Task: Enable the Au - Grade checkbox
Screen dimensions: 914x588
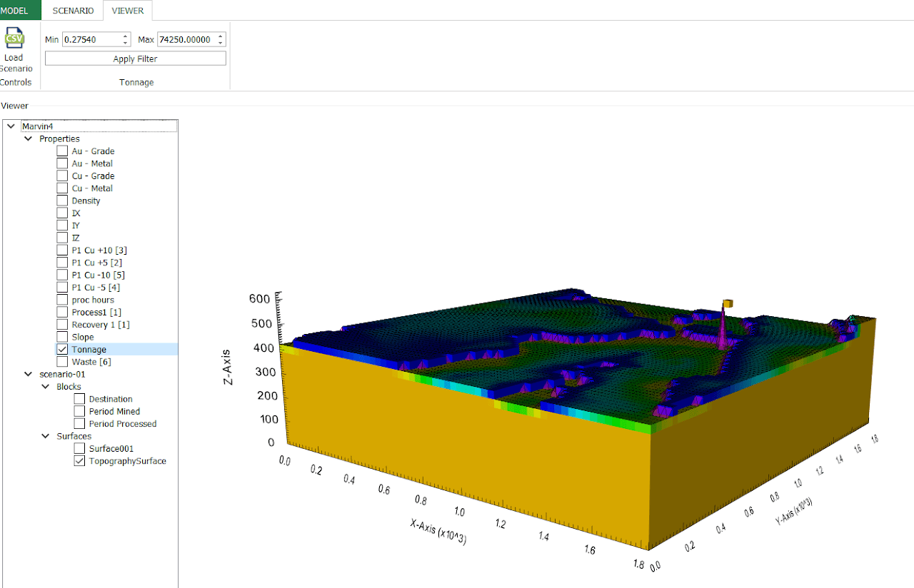Action: pyautogui.click(x=62, y=151)
